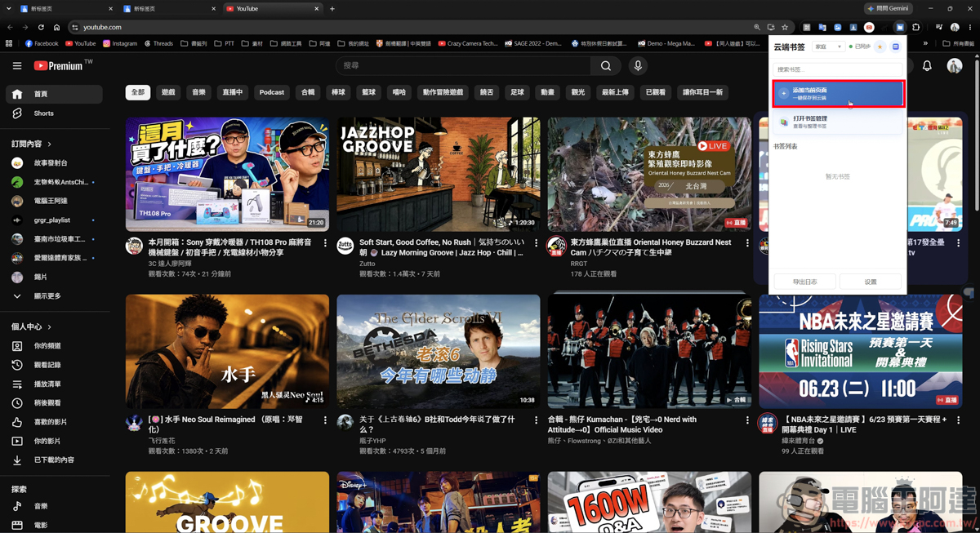Open more options for Soft Start, Good Coffee video
Image resolution: width=980 pixels, height=533 pixels.
536,243
